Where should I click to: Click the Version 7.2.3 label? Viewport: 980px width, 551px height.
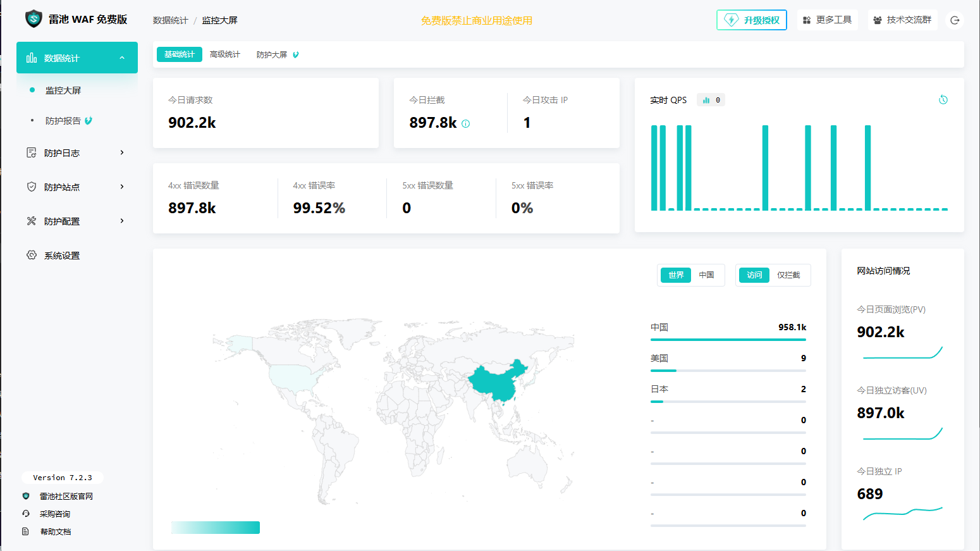(x=63, y=478)
